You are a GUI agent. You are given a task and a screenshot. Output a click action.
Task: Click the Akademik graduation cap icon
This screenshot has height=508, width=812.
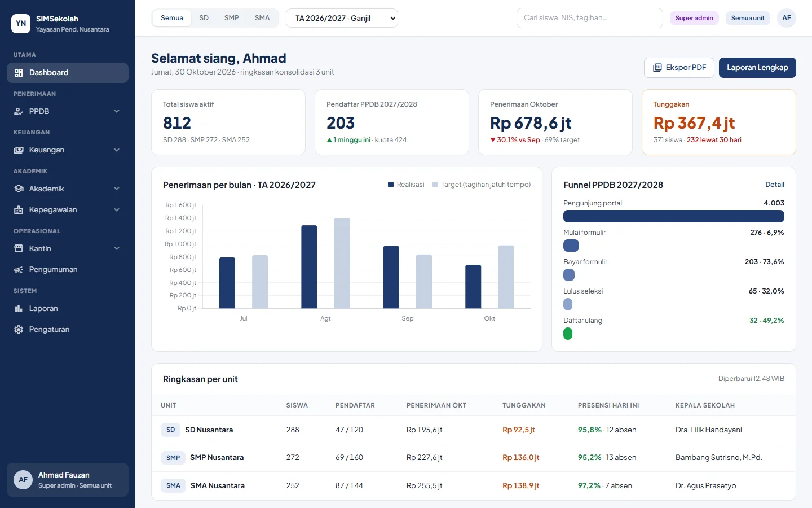point(19,189)
